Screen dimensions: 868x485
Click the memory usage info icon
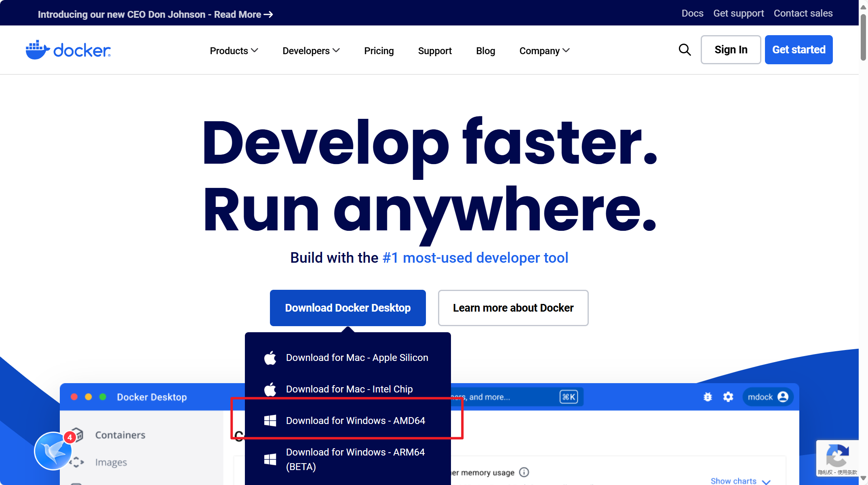tap(524, 472)
